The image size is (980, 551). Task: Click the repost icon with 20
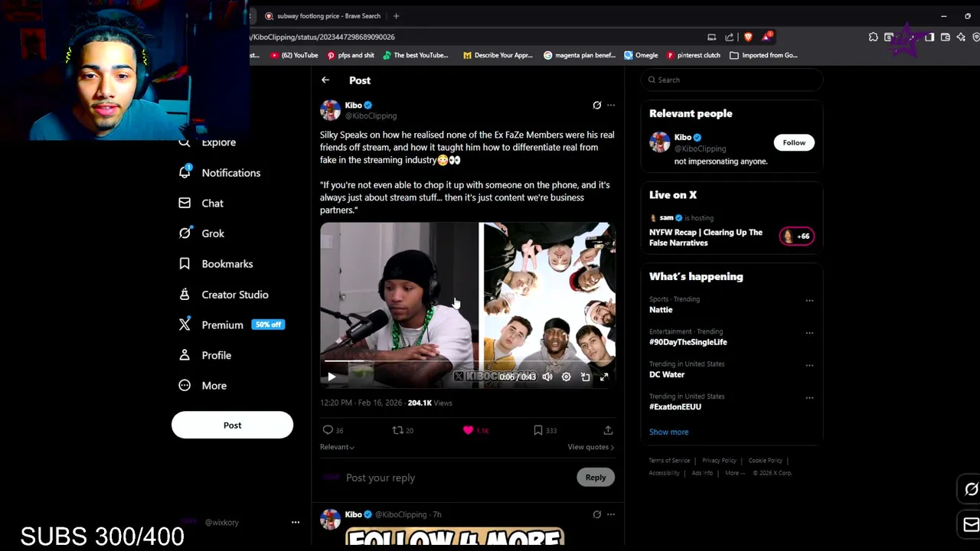(x=397, y=430)
